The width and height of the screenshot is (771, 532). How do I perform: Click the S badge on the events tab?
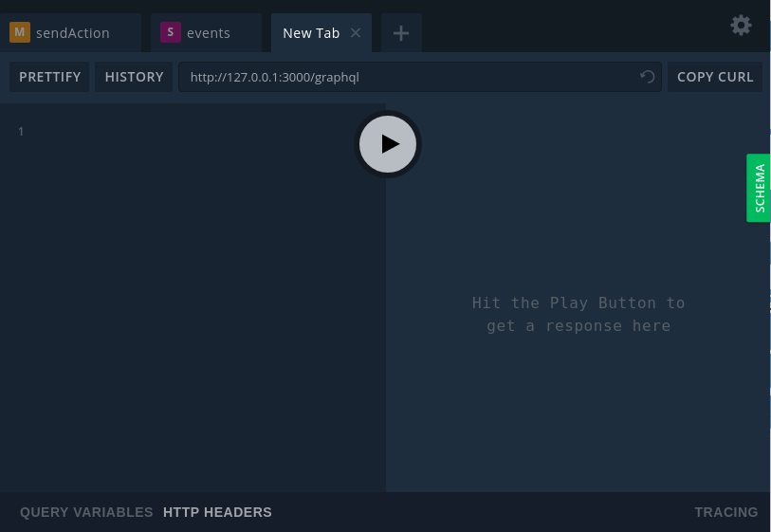[x=171, y=32]
